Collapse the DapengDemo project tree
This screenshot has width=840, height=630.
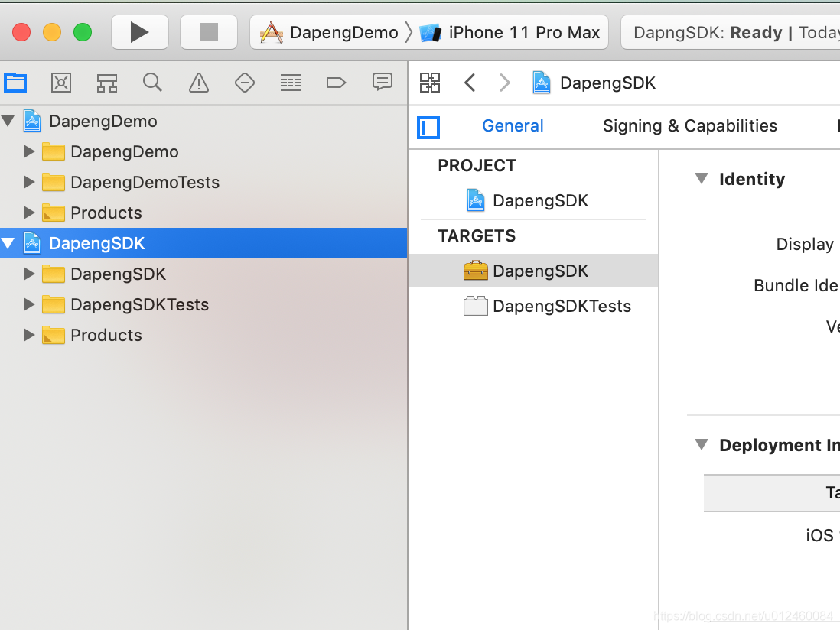coord(8,122)
